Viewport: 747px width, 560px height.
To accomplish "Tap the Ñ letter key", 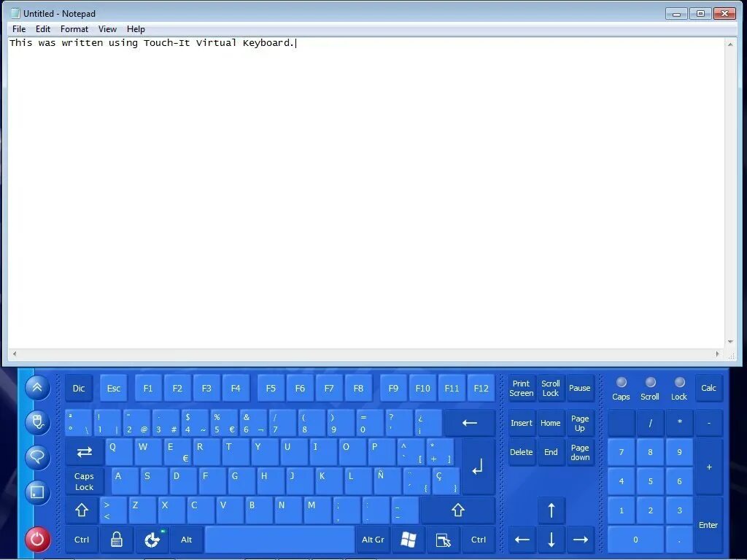I will (387, 481).
